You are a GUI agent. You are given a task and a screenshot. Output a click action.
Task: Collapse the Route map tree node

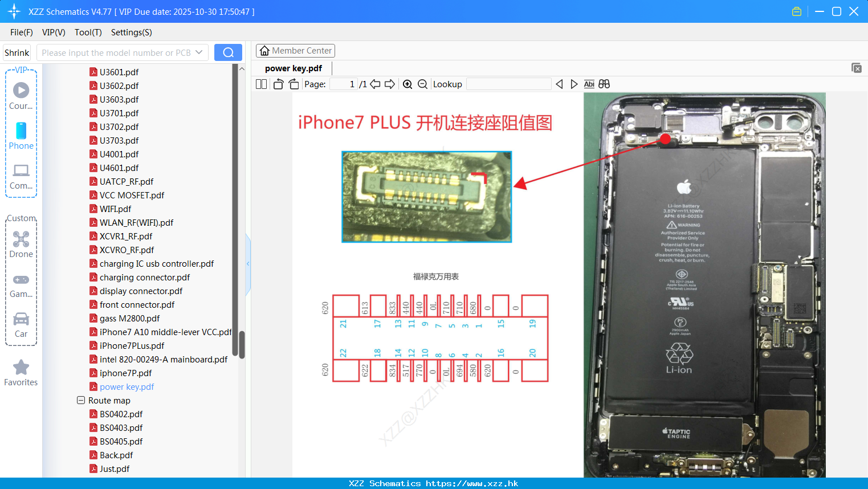(x=81, y=400)
